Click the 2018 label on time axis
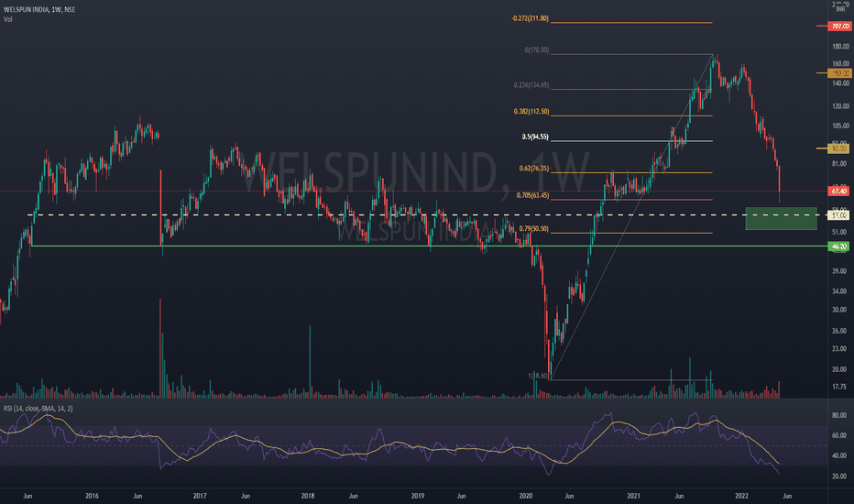 click(x=308, y=496)
